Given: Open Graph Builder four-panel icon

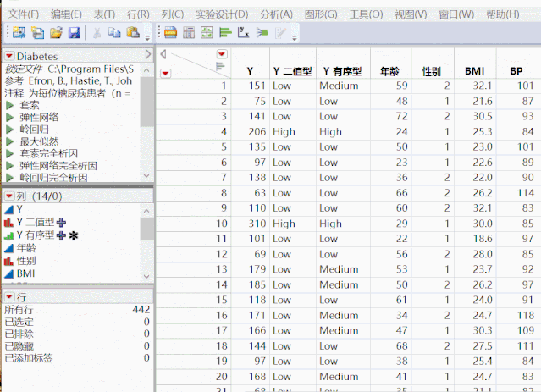Looking at the screenshot, I should coord(207,33).
